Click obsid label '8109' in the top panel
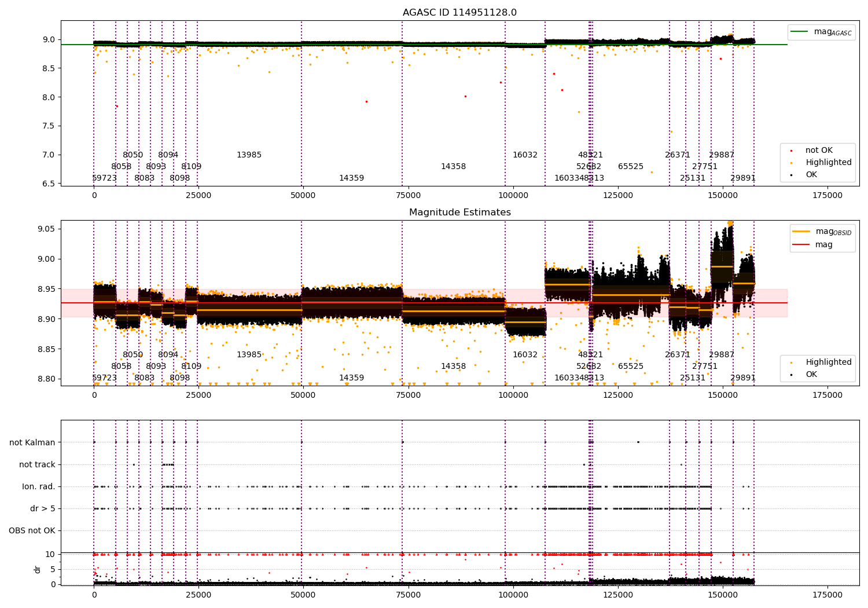Image resolution: width=868 pixels, height=608 pixels. click(191, 167)
